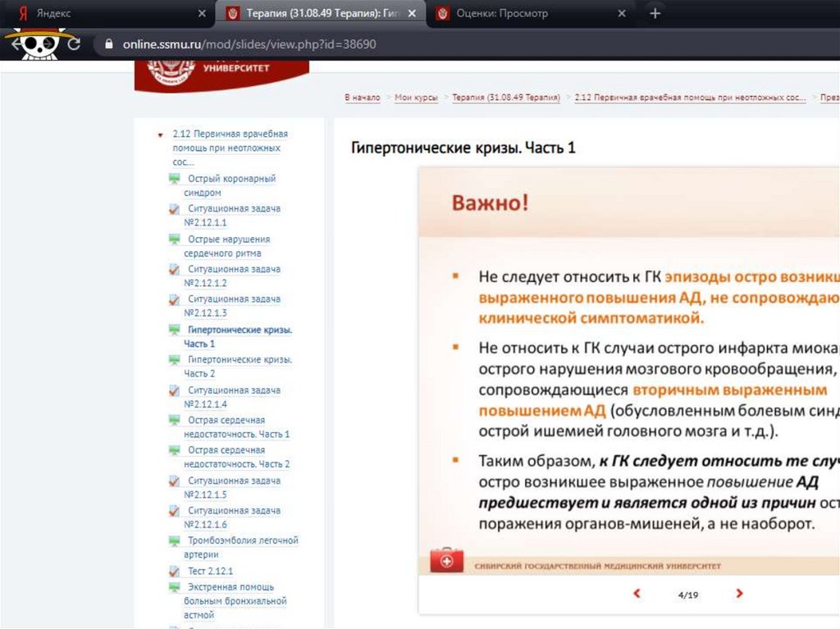The image size is (840, 629).
Task: Collapse the 2.12 section tree arrow
Action: [x=160, y=135]
